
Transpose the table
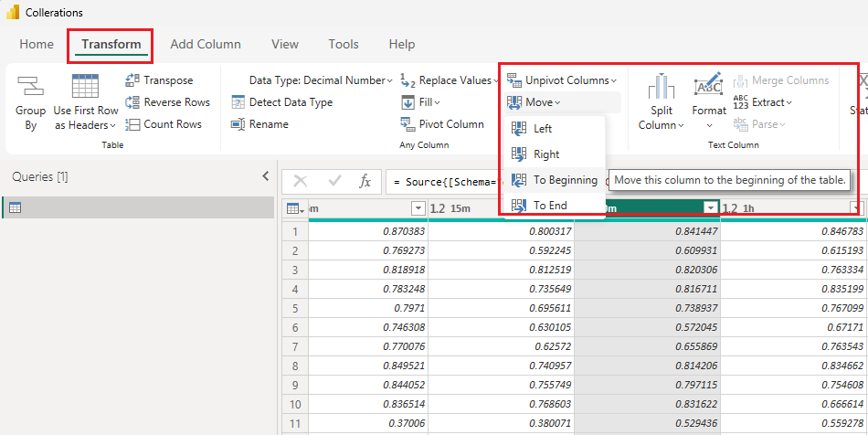[x=159, y=80]
